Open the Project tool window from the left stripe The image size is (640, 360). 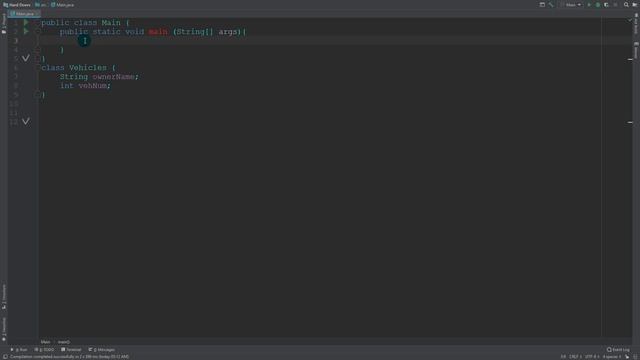click(x=4, y=23)
